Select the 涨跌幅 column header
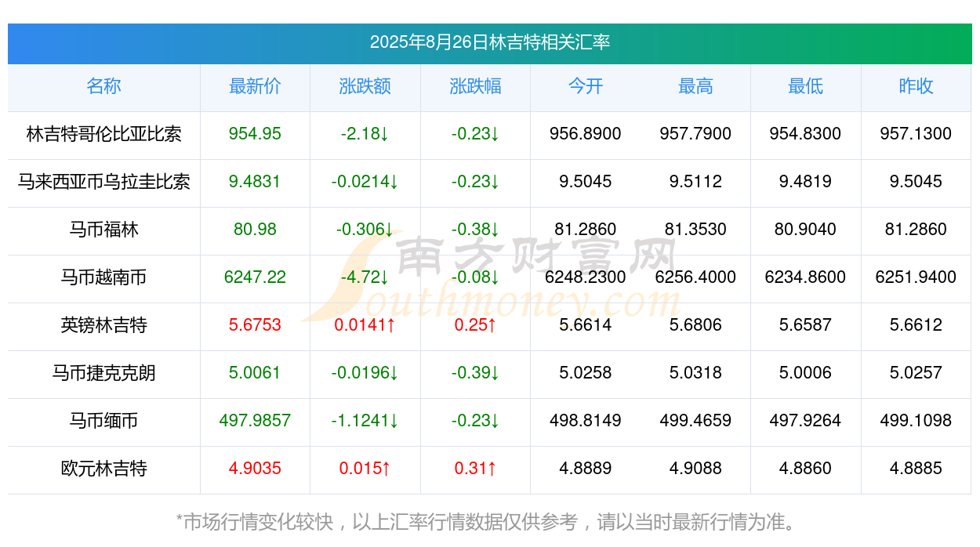This screenshot has height=547, width=980. tap(475, 86)
